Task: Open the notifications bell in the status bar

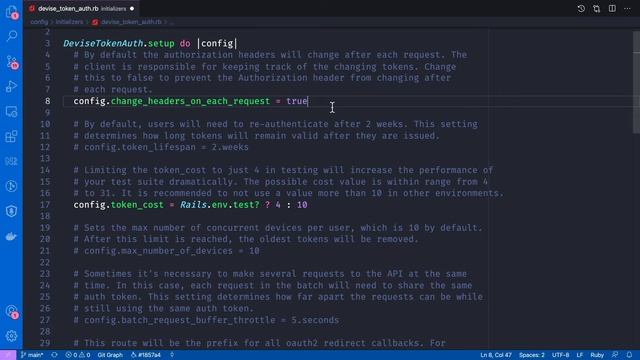Action: point(629,355)
